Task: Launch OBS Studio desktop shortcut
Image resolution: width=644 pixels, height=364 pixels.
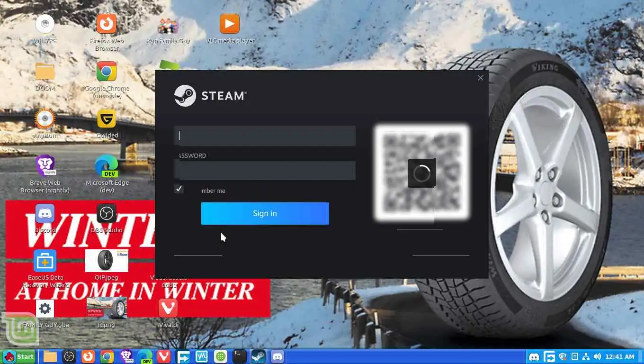Action: coord(107,219)
